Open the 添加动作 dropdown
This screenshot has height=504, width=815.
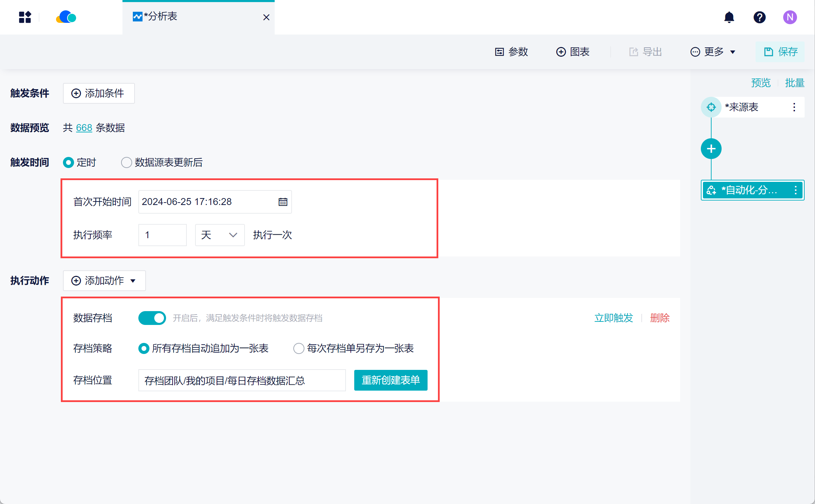pos(104,281)
